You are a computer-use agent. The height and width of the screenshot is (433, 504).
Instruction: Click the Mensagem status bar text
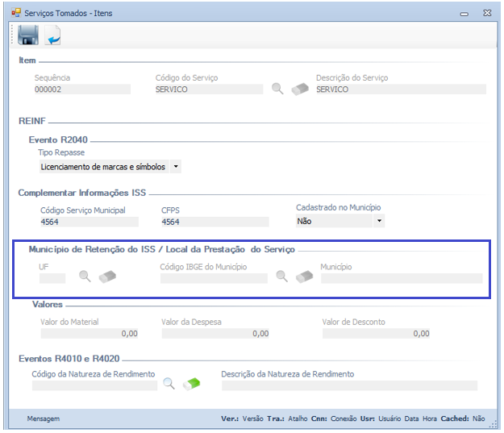coord(44,418)
